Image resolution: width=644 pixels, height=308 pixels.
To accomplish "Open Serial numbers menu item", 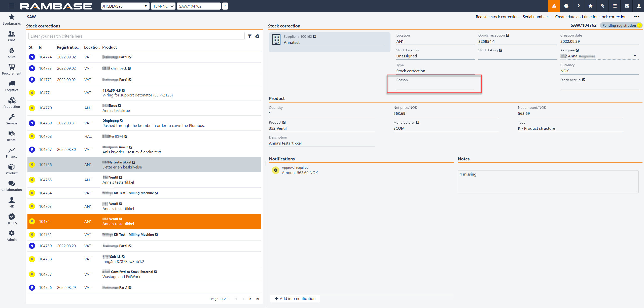I will tap(536, 17).
